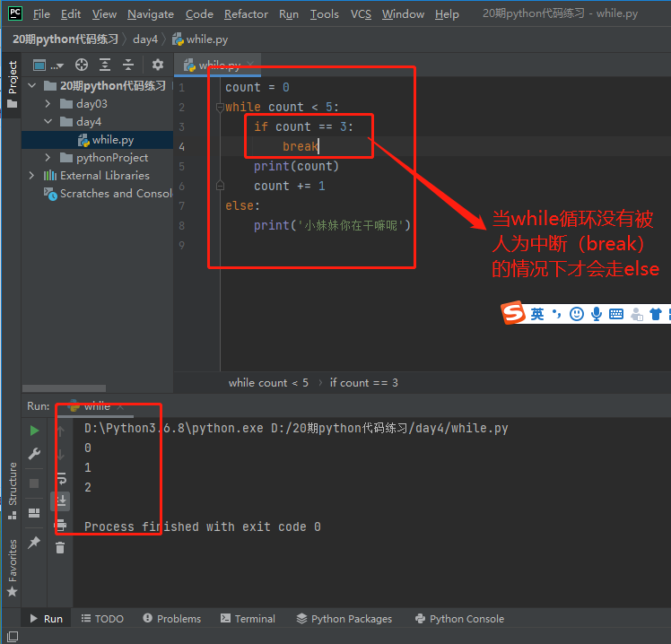This screenshot has width=671, height=644.
Task: Toggle code folding on while line
Action: pyautogui.click(x=220, y=107)
